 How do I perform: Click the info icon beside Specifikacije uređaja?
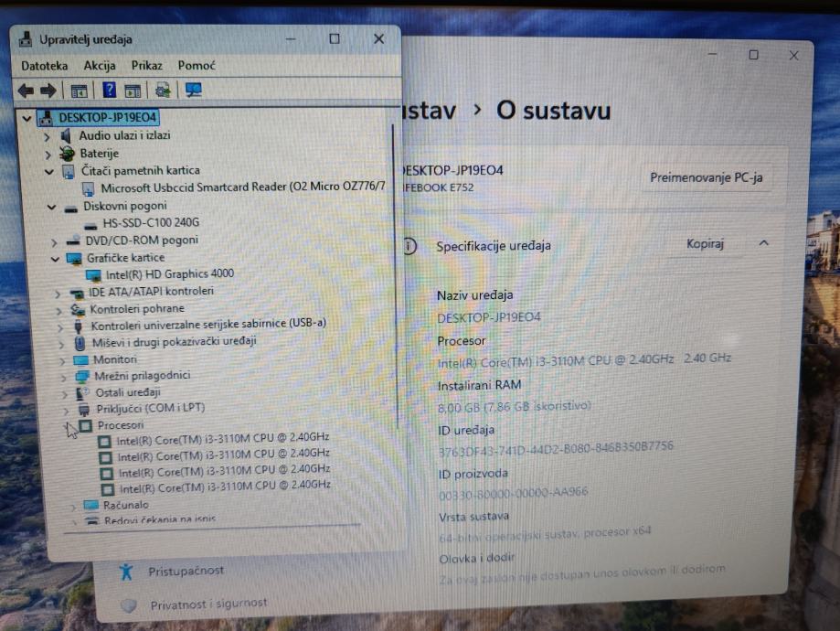pos(409,246)
